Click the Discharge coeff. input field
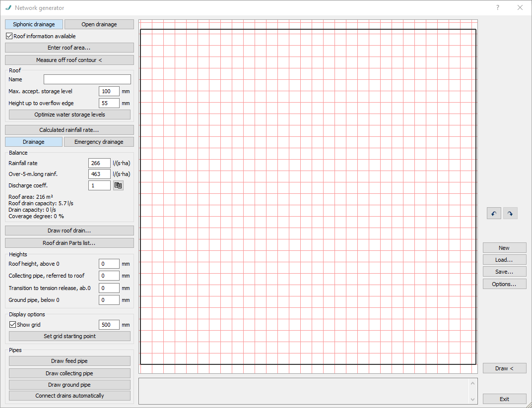The height and width of the screenshot is (408, 532). (x=99, y=185)
